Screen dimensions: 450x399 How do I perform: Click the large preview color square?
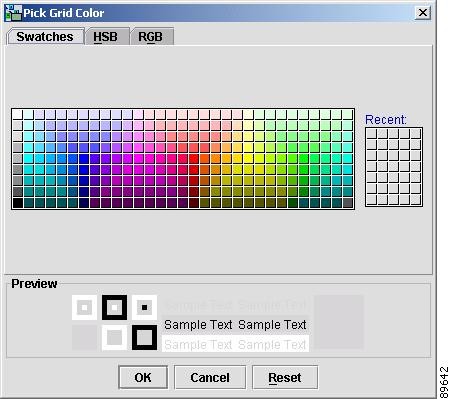coord(339,322)
